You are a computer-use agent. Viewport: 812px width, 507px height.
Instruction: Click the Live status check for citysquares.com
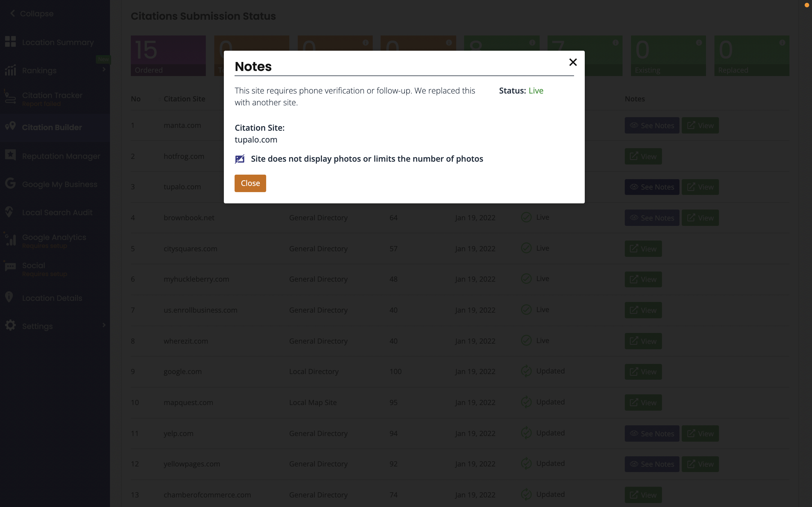point(526,248)
